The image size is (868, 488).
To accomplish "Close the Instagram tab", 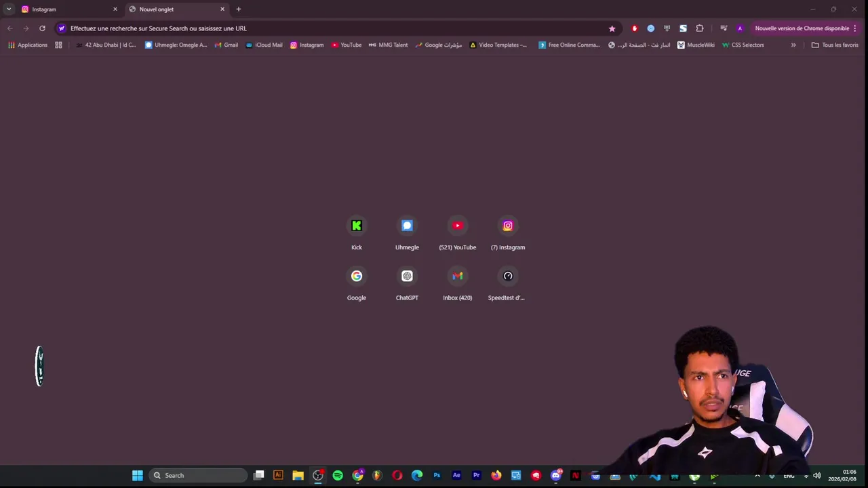I will point(115,9).
